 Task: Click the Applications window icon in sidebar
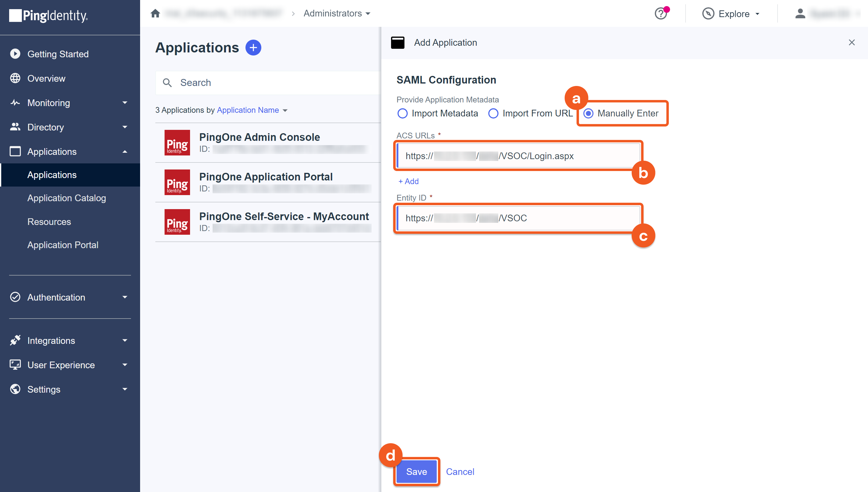point(15,151)
